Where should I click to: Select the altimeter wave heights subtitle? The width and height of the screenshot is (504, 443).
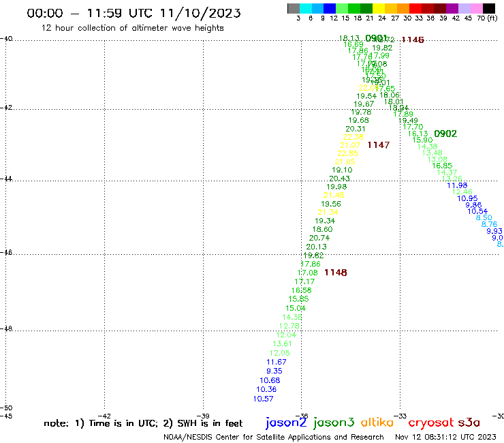(132, 28)
